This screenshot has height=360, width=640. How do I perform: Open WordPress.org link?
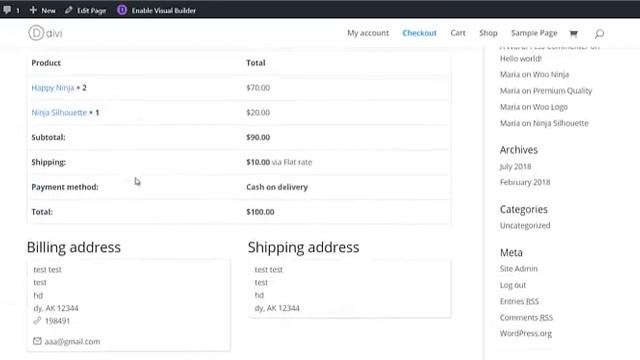[x=526, y=333]
